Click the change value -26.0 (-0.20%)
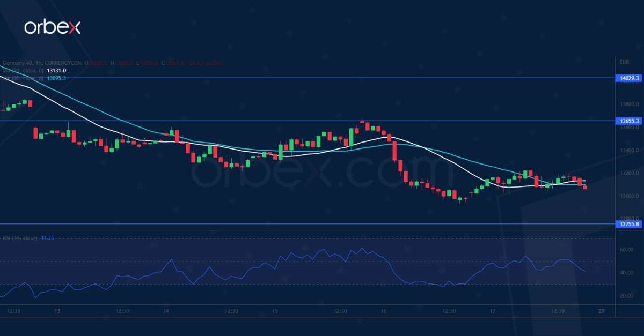Screen dimensions: 644x336 pos(205,63)
